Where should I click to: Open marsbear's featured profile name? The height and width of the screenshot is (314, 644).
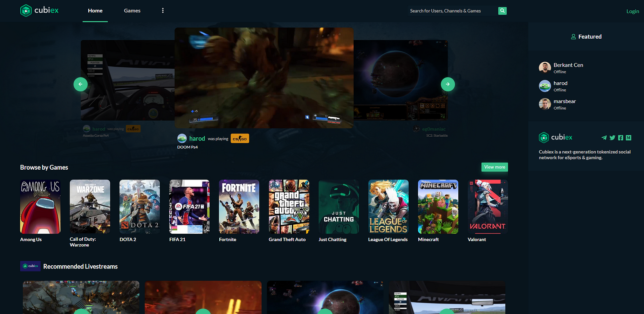(x=565, y=102)
